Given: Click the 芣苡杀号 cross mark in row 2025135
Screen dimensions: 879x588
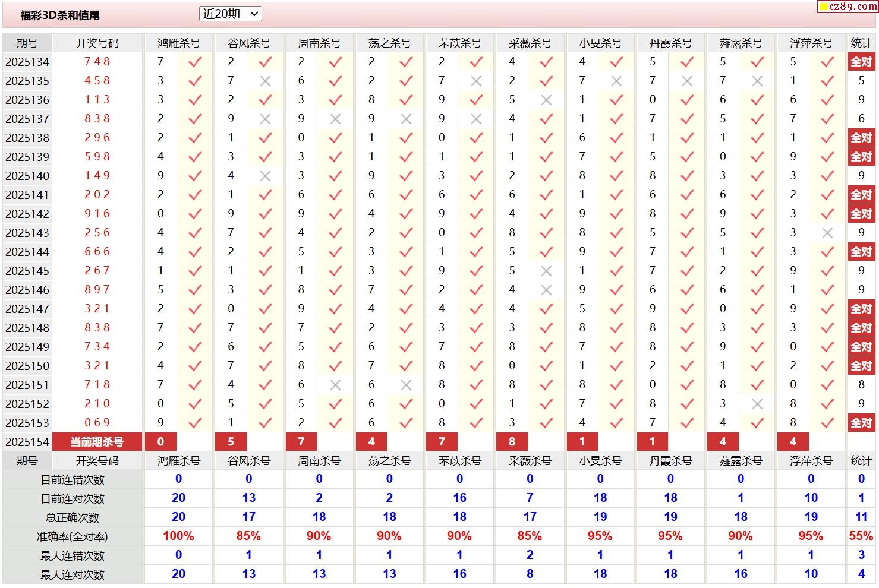Looking at the screenshot, I should point(476,81).
